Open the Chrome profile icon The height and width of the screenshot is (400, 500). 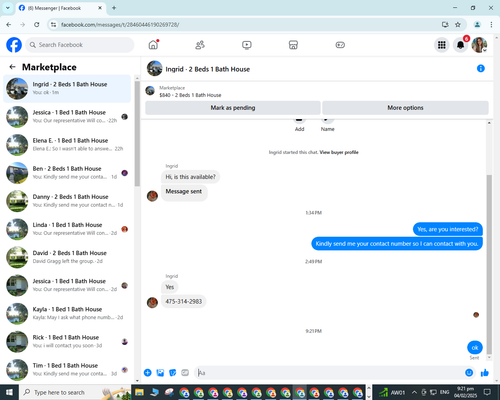[477, 24]
